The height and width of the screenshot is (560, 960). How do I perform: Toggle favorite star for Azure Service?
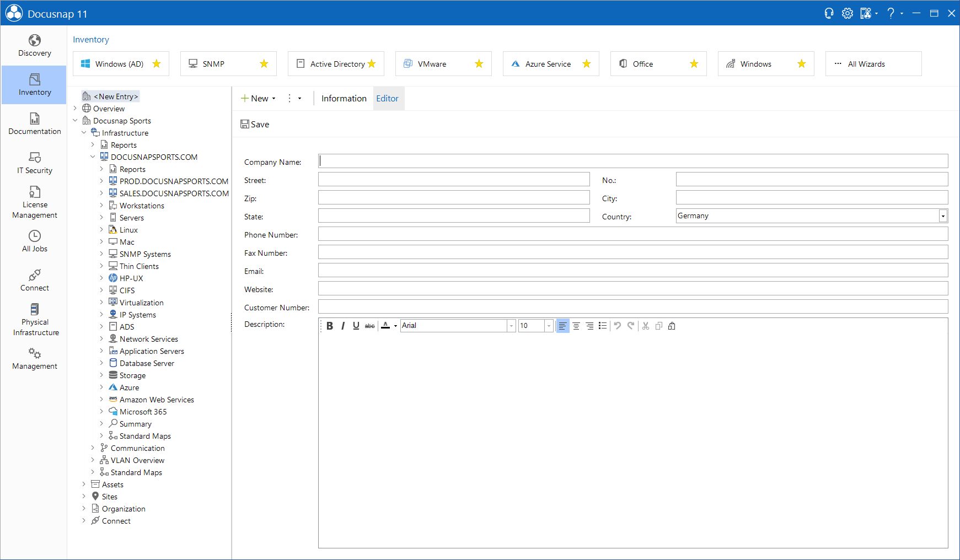coord(587,64)
